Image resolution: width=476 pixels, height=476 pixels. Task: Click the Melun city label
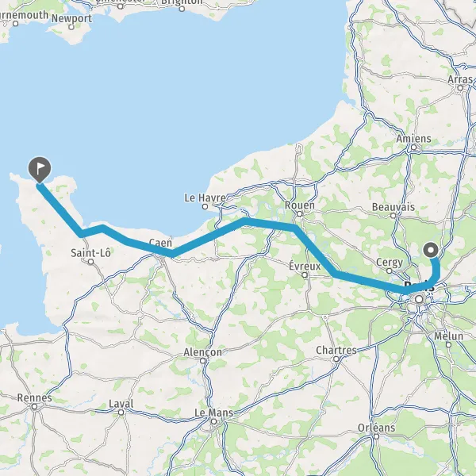pos(448,336)
